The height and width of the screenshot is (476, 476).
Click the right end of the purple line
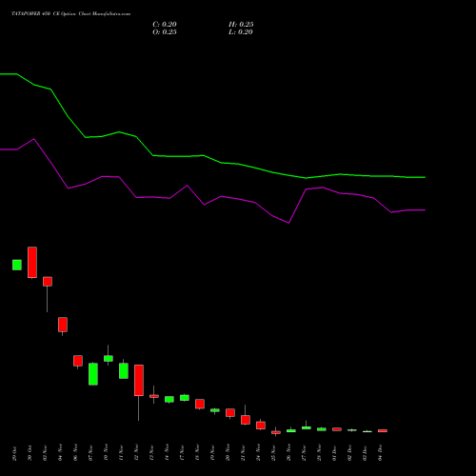coord(425,210)
